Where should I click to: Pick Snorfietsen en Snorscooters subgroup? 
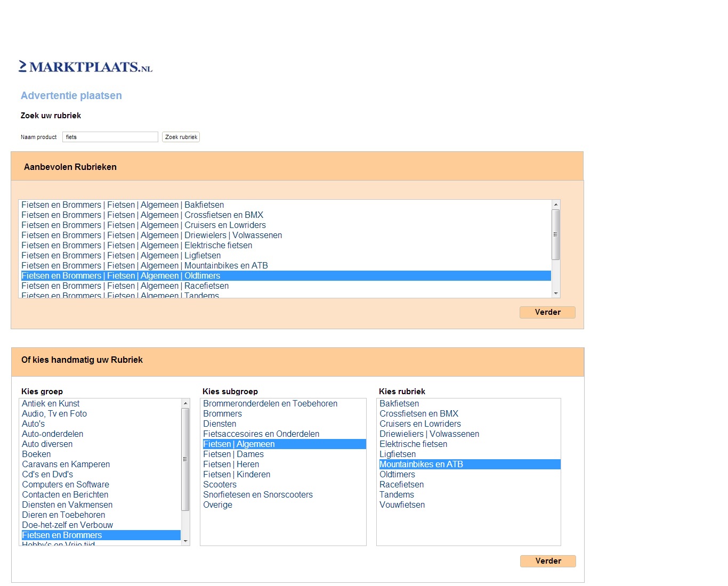click(x=258, y=495)
